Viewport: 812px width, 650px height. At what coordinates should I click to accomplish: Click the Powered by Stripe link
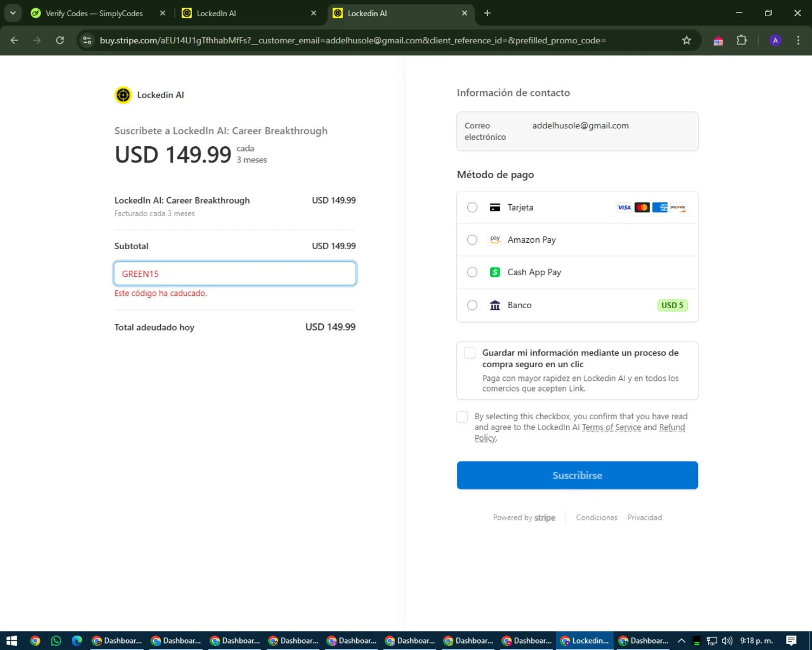(524, 518)
